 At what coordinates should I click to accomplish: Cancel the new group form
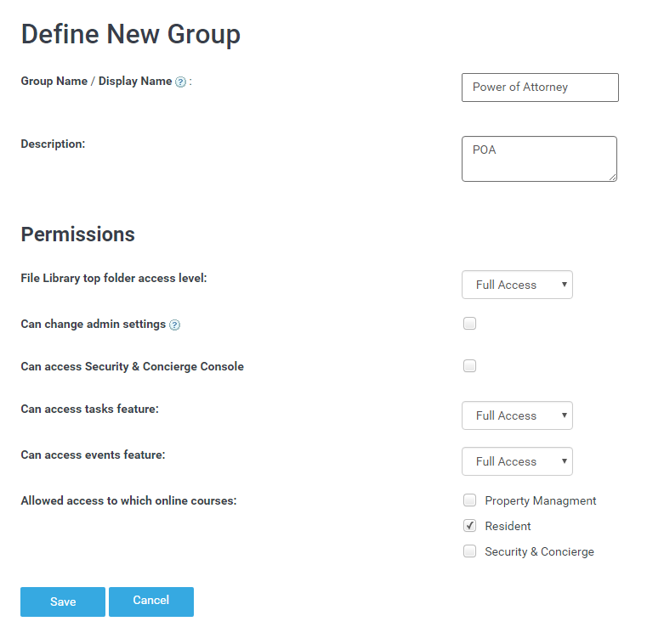(151, 601)
